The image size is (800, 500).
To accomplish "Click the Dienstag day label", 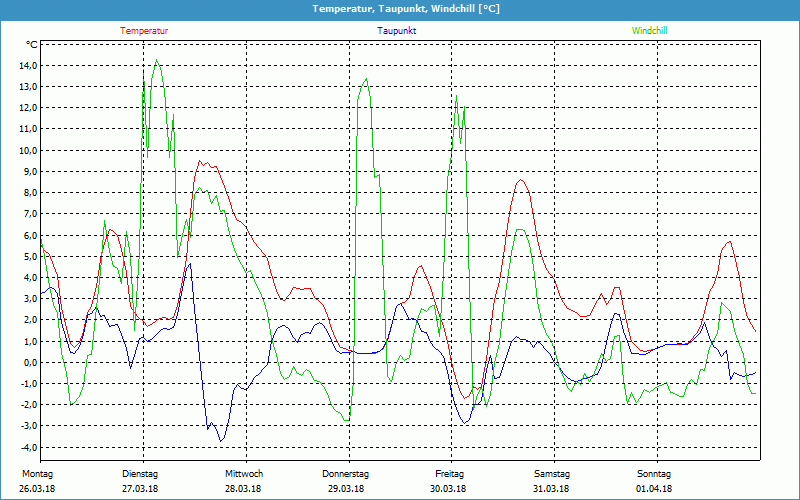I will click(140, 474).
